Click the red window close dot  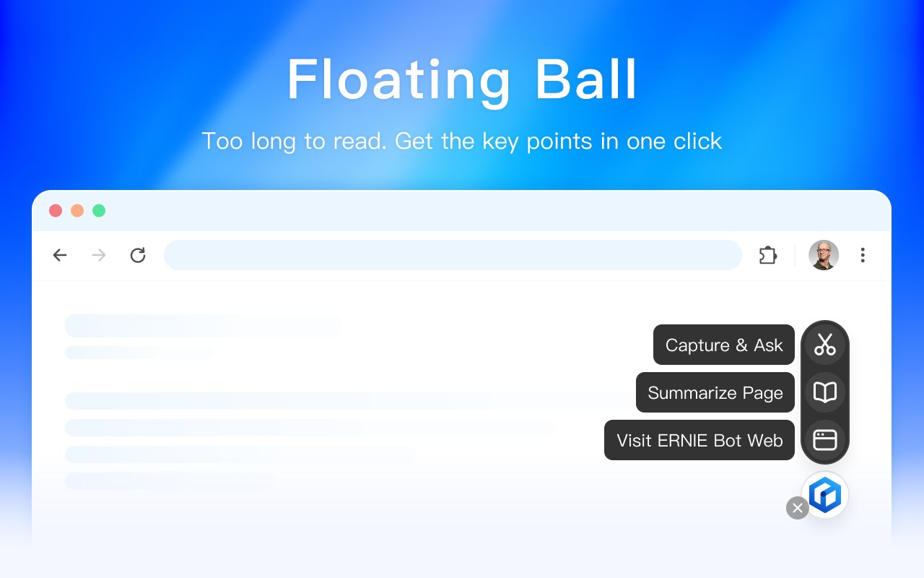56,211
